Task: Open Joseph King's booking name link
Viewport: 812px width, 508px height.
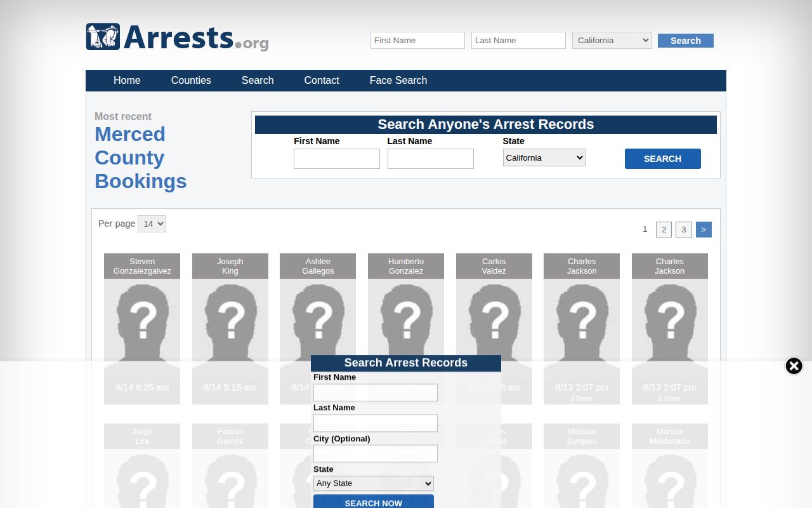Action: click(230, 266)
